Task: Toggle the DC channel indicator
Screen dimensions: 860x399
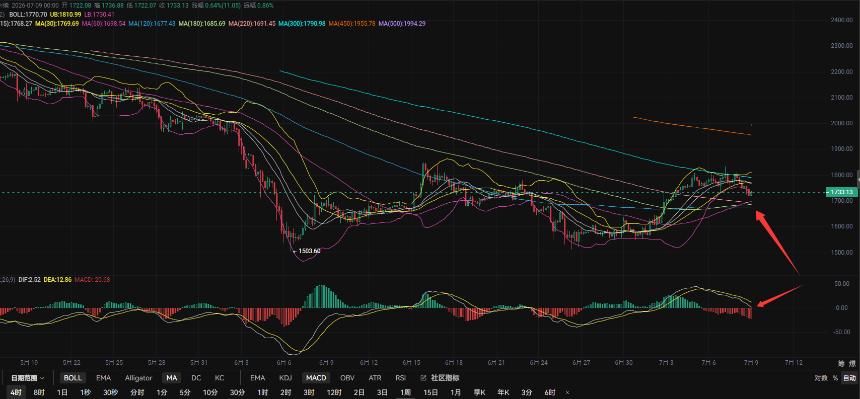Action: pyautogui.click(x=196, y=378)
